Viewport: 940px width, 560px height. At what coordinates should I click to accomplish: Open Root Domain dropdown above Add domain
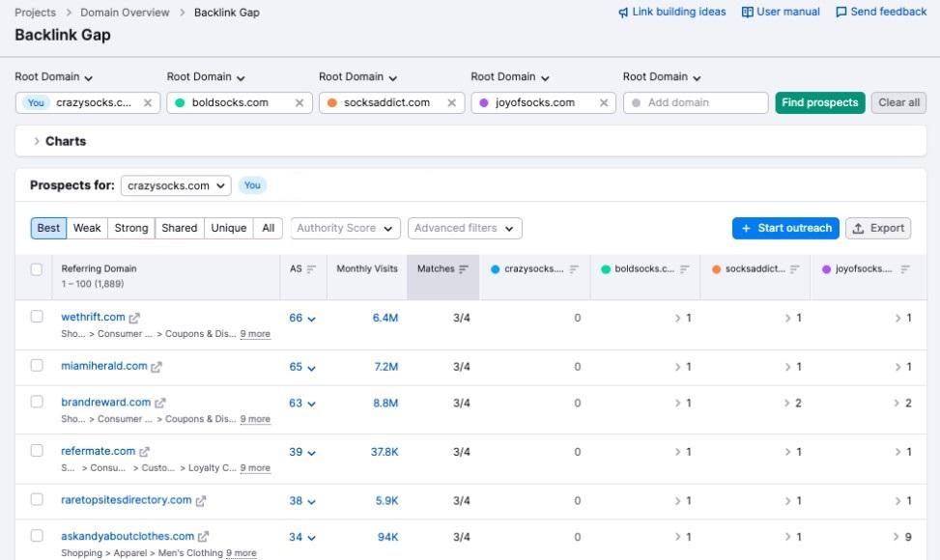pyautogui.click(x=662, y=77)
